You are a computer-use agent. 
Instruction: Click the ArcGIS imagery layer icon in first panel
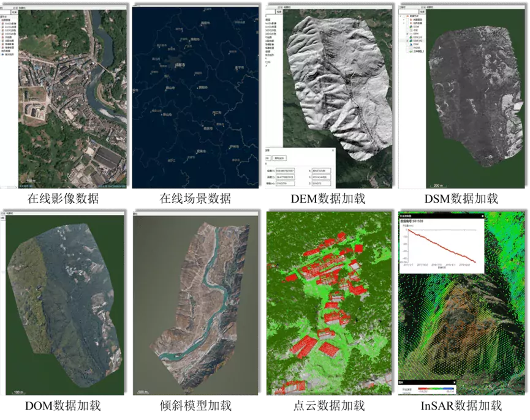(2, 24)
